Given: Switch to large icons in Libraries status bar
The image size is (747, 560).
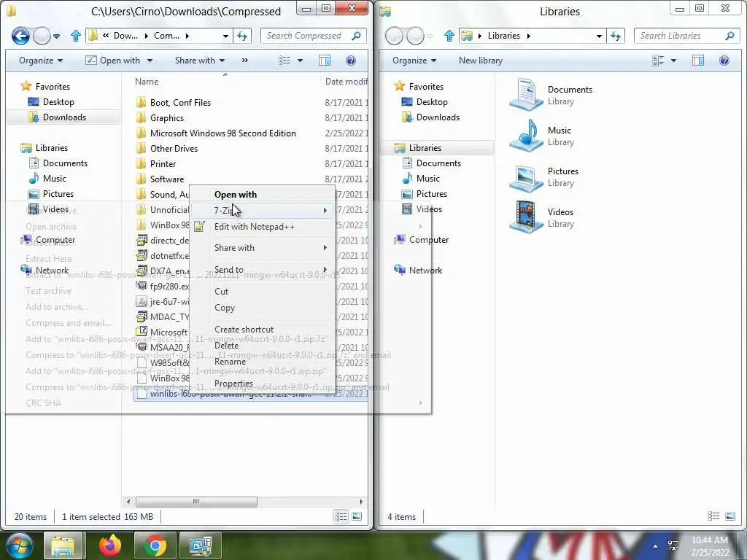Looking at the screenshot, I should [729, 516].
